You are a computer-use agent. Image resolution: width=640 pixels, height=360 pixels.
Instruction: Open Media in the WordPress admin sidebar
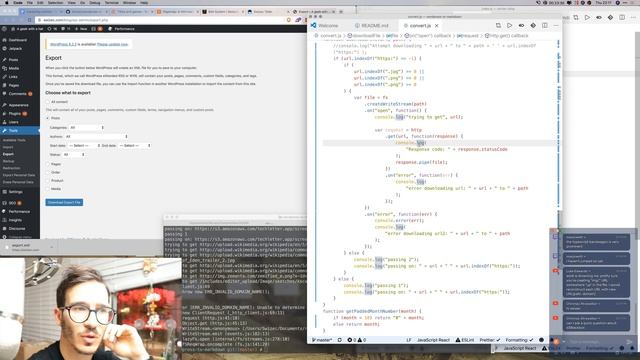click(x=14, y=68)
